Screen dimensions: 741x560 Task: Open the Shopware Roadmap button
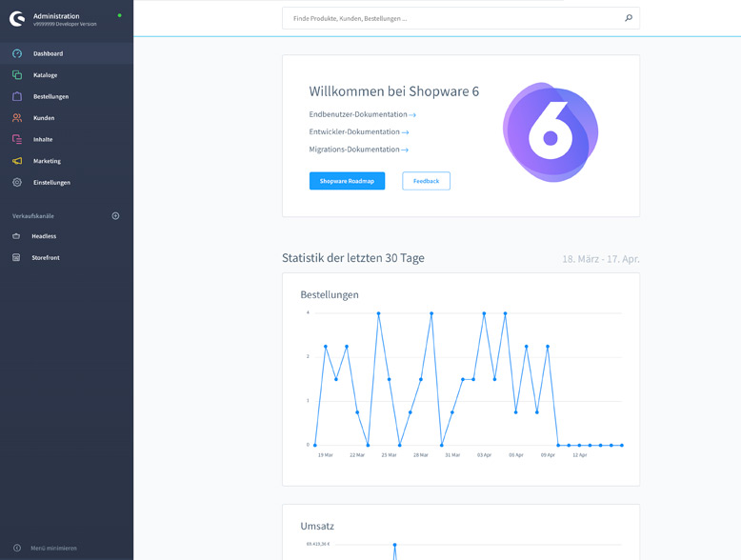347,181
